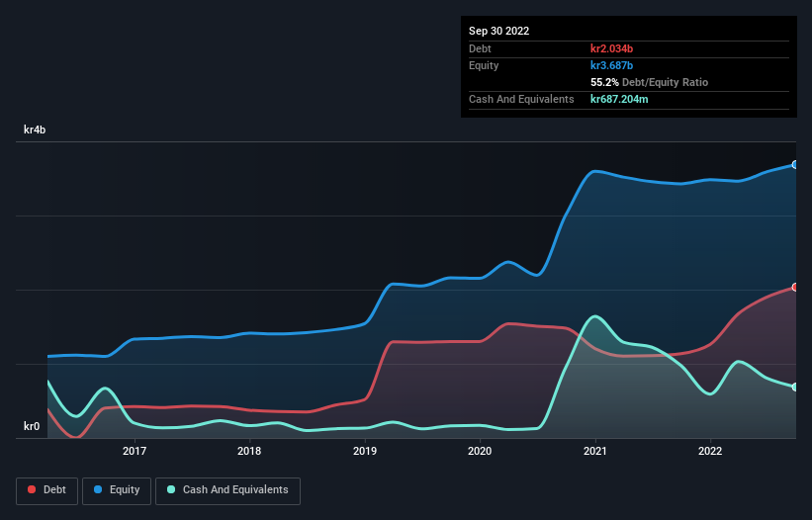Click the kr4b y-axis label
Viewport: 812px width, 520px height.
pos(35,130)
